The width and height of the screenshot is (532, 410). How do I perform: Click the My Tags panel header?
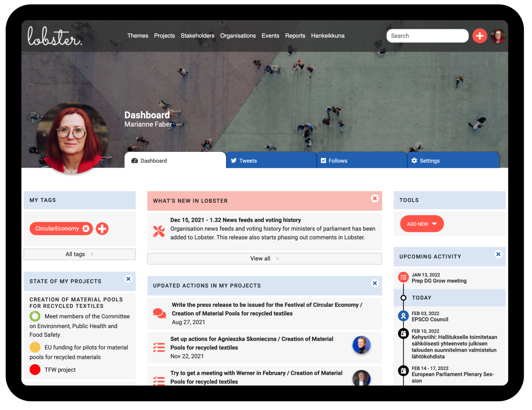(x=80, y=200)
